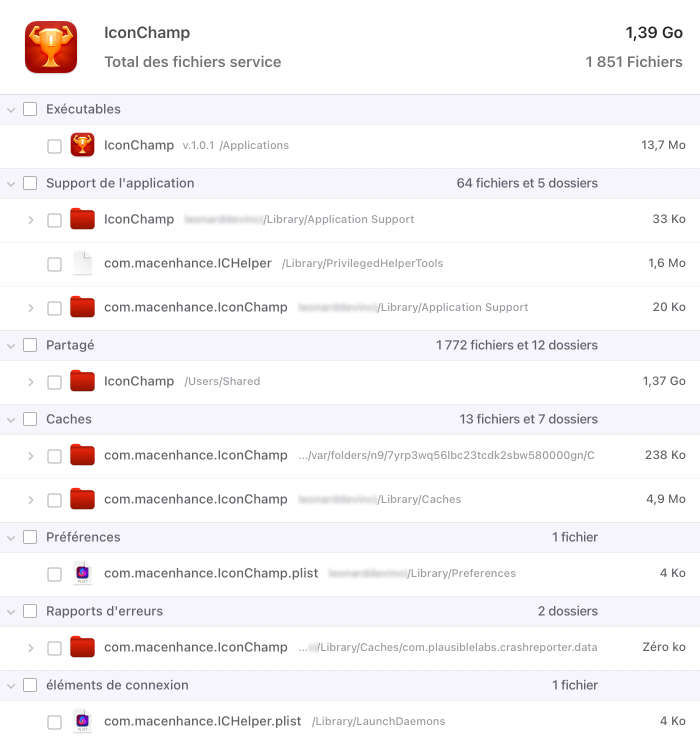Enable the Préférences section checkbox
This screenshot has height=744, width=700.
(30, 537)
